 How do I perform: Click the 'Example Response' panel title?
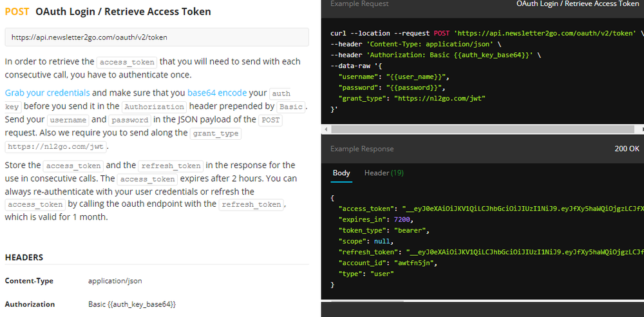click(x=362, y=149)
